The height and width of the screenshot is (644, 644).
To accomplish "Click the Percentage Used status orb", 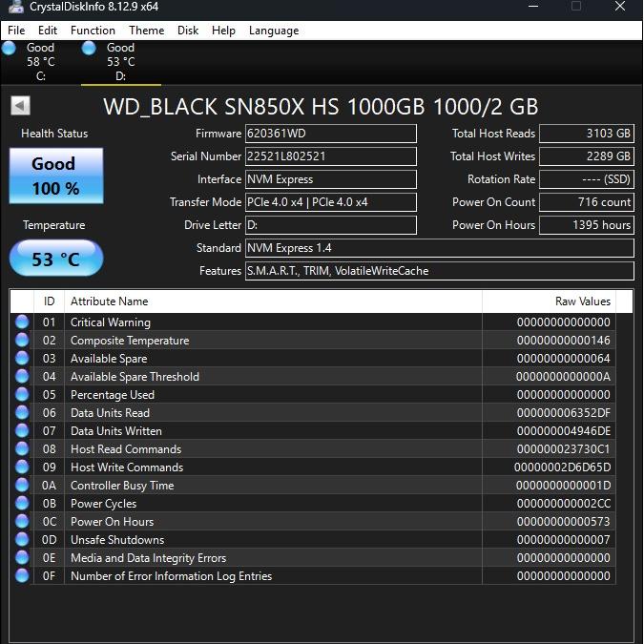I will pyautogui.click(x=22, y=395).
